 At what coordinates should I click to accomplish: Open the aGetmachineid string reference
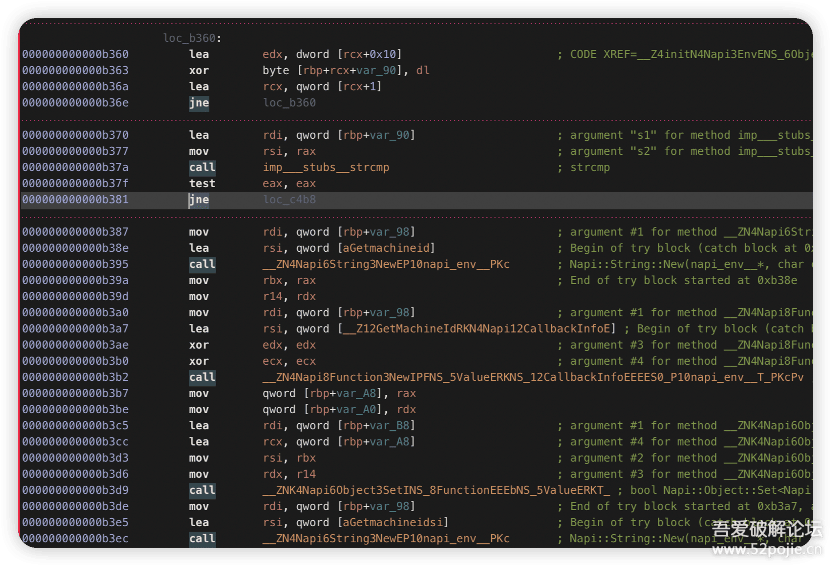[387, 248]
